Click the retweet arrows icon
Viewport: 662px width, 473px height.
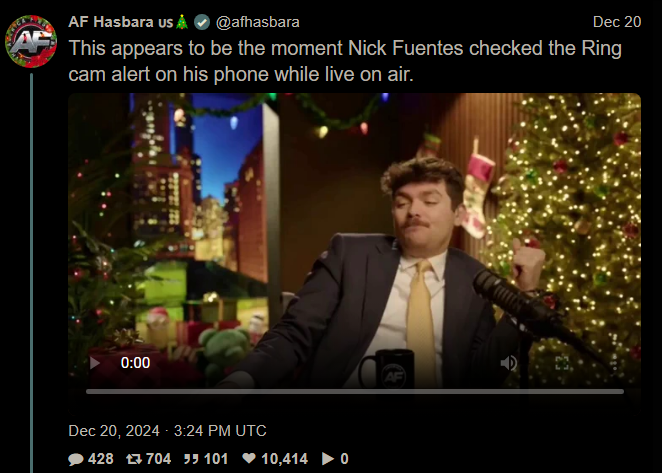point(134,459)
